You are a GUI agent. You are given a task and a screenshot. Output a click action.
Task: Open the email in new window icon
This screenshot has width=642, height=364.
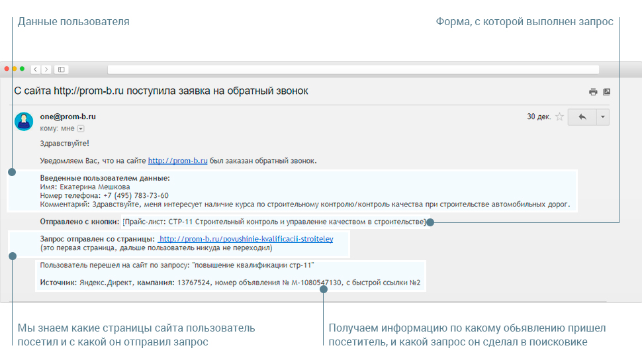click(x=607, y=92)
